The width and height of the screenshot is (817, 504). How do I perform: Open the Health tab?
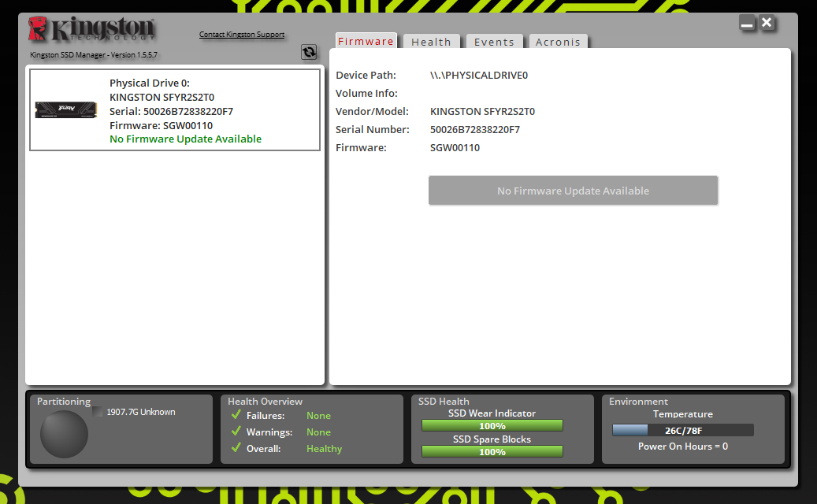click(x=432, y=42)
